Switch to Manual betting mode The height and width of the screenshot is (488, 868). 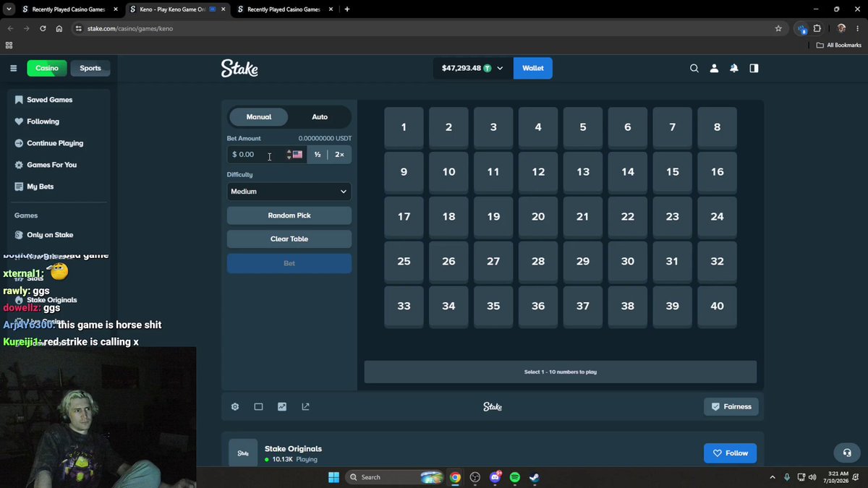point(259,116)
